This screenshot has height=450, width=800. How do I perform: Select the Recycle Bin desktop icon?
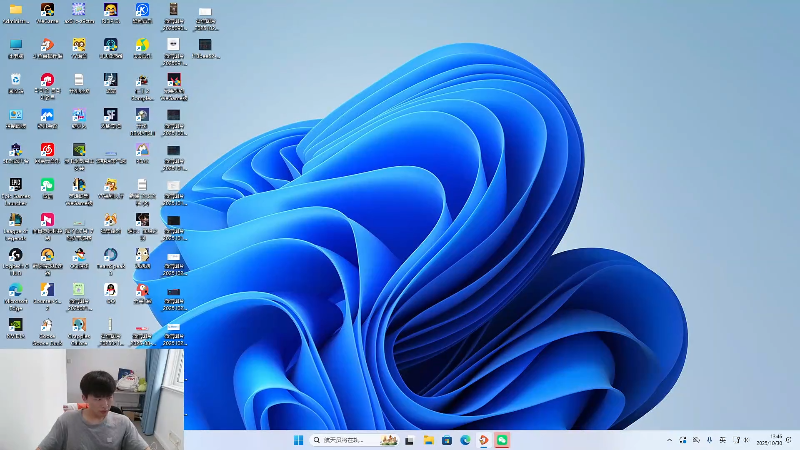pyautogui.click(x=16, y=80)
